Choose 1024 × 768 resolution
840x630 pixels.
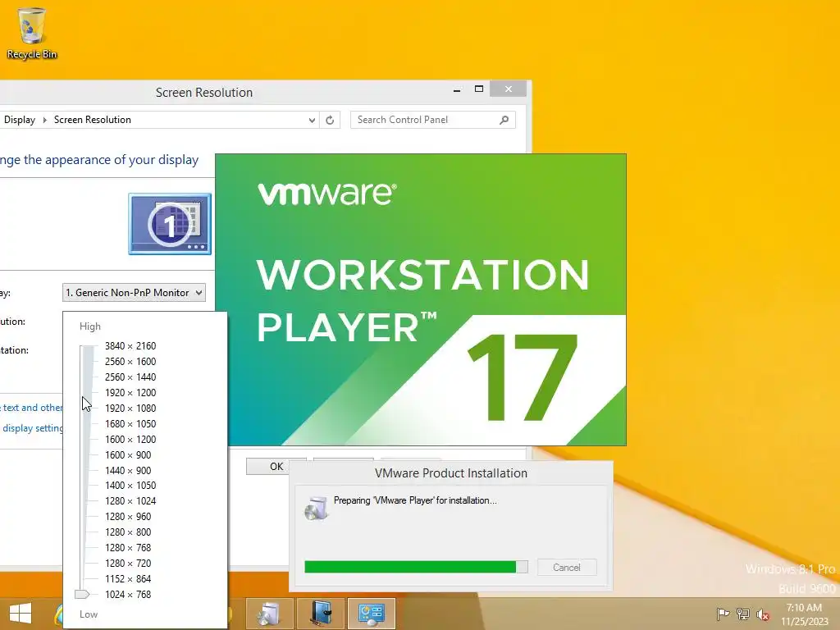(x=128, y=594)
